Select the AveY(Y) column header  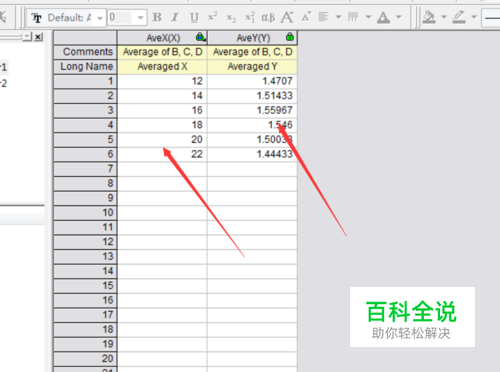252,38
